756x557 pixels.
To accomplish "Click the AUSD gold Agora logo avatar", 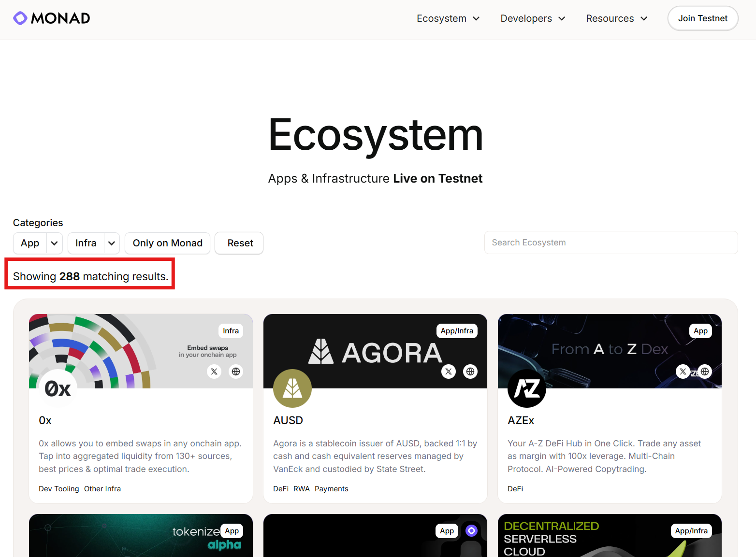I will pyautogui.click(x=292, y=388).
